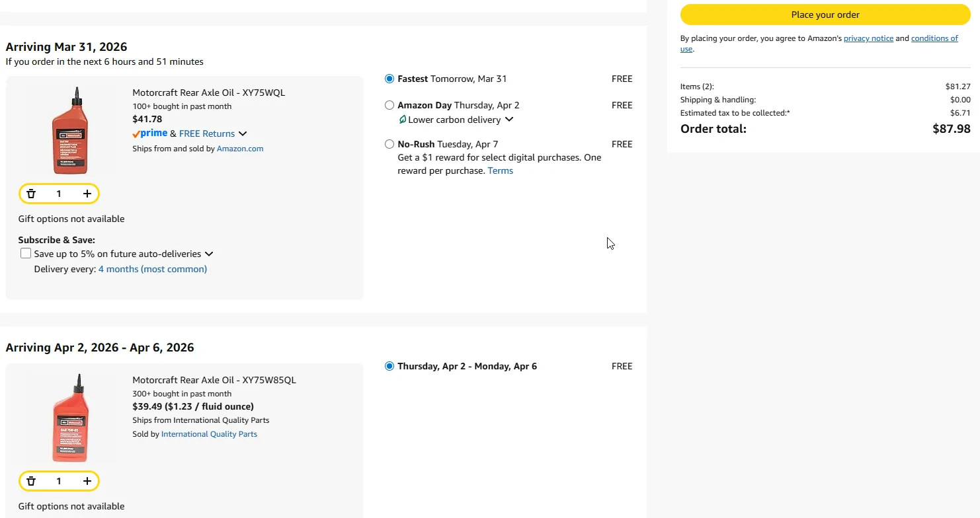Change delivery frequency from 4 months
The image size is (980, 518).
click(x=153, y=269)
